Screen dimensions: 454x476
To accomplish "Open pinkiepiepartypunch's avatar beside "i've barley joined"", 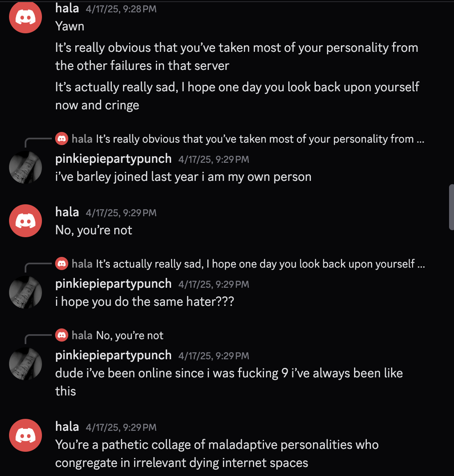I will [x=25, y=167].
